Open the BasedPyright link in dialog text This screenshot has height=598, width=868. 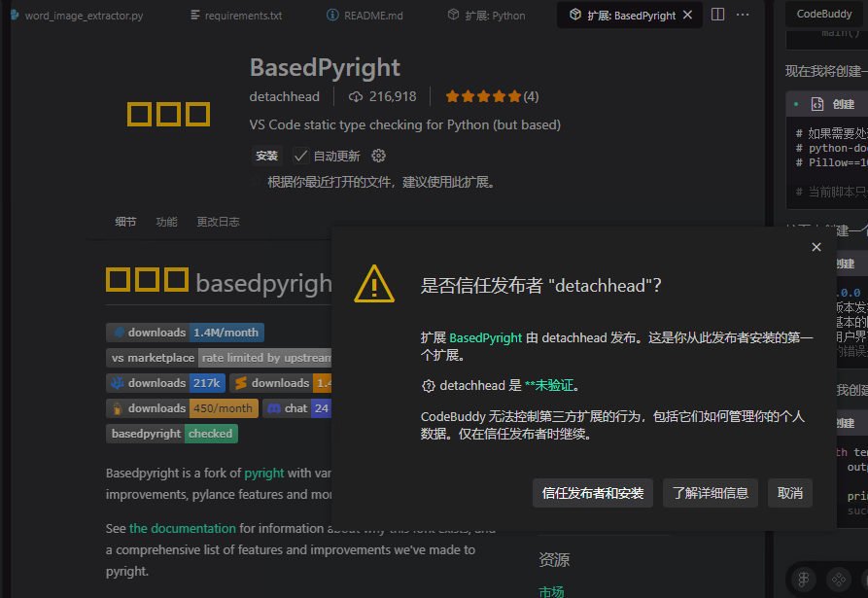[485, 337]
